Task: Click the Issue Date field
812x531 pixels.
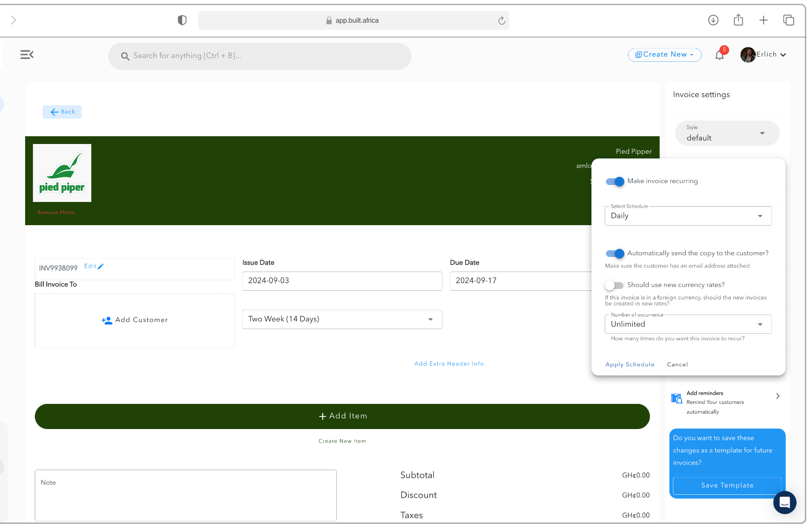Action: pos(342,281)
